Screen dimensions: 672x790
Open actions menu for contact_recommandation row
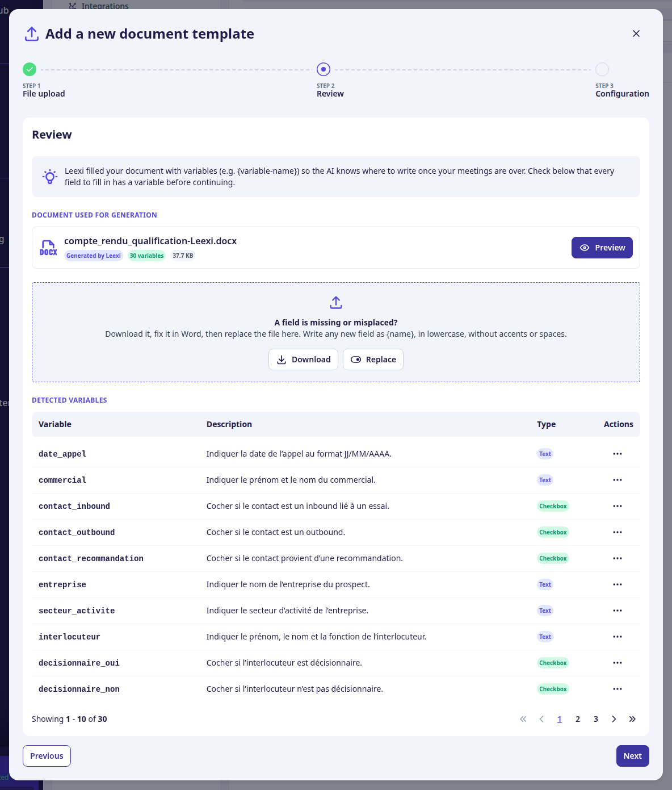point(618,558)
